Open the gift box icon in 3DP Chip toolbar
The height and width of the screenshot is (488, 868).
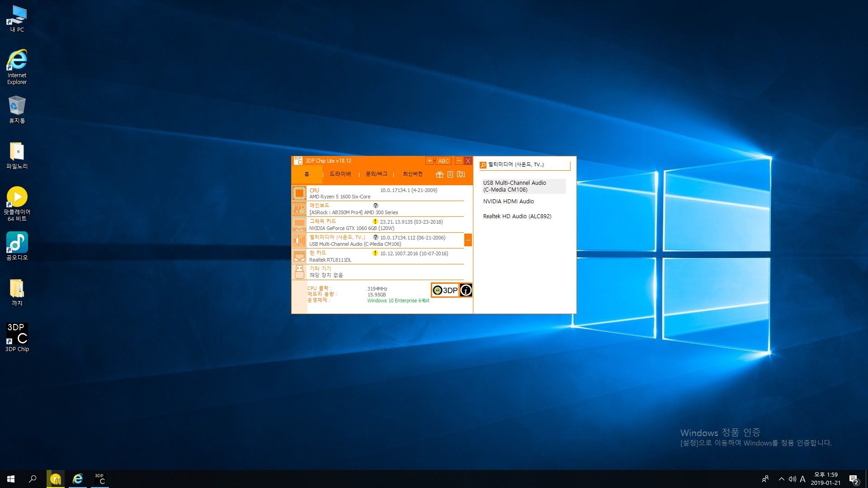click(439, 174)
